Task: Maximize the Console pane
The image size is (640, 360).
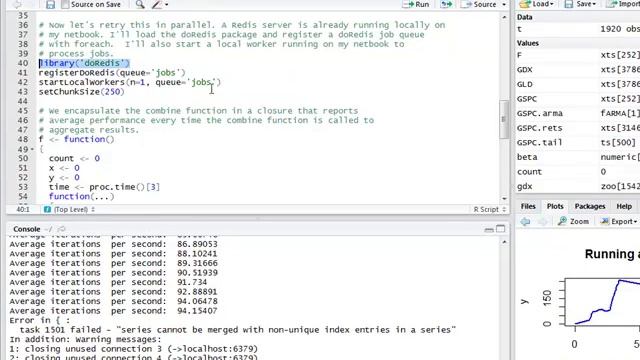Action: pos(500,229)
